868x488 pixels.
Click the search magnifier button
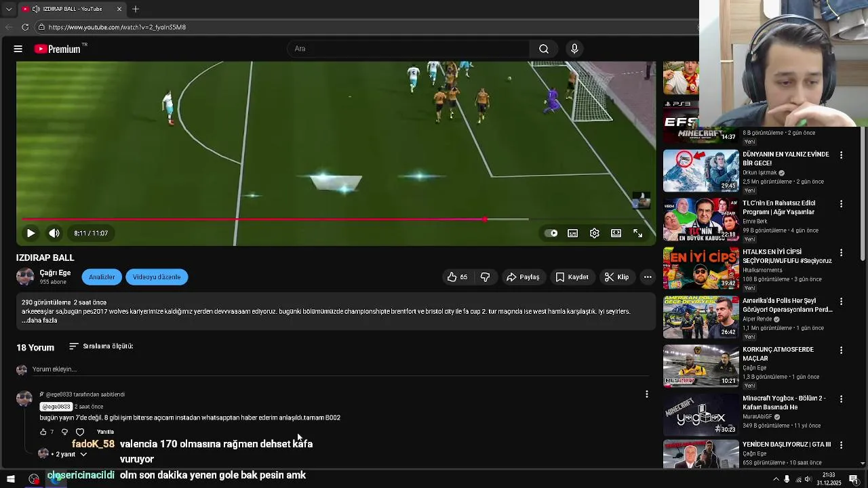(544, 49)
